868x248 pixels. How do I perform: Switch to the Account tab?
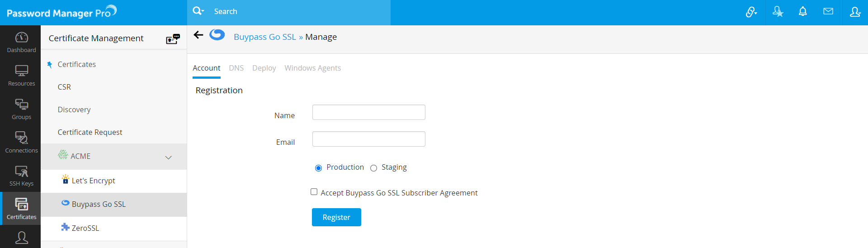pos(207,68)
